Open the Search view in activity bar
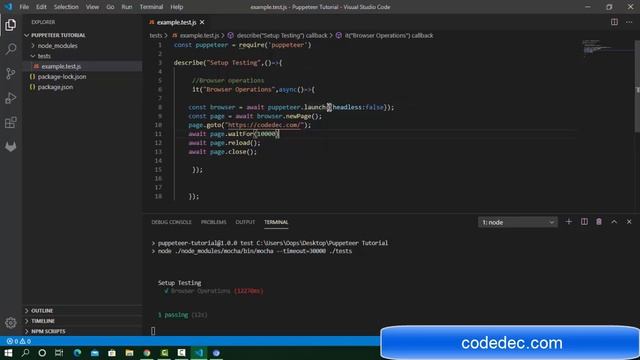This screenshot has width=640, height=360. [x=11, y=49]
